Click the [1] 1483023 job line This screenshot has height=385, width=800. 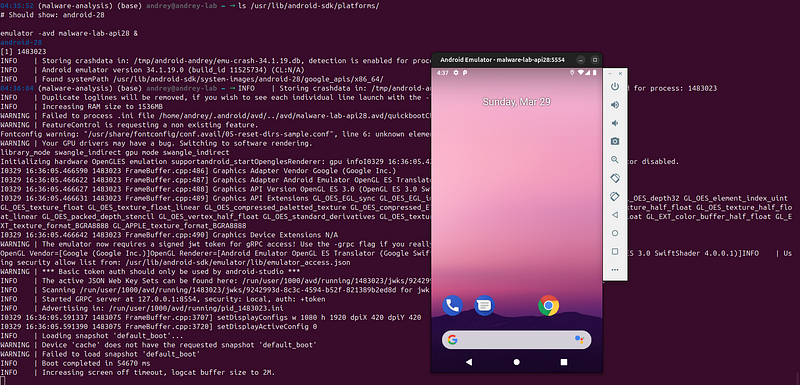[23, 52]
